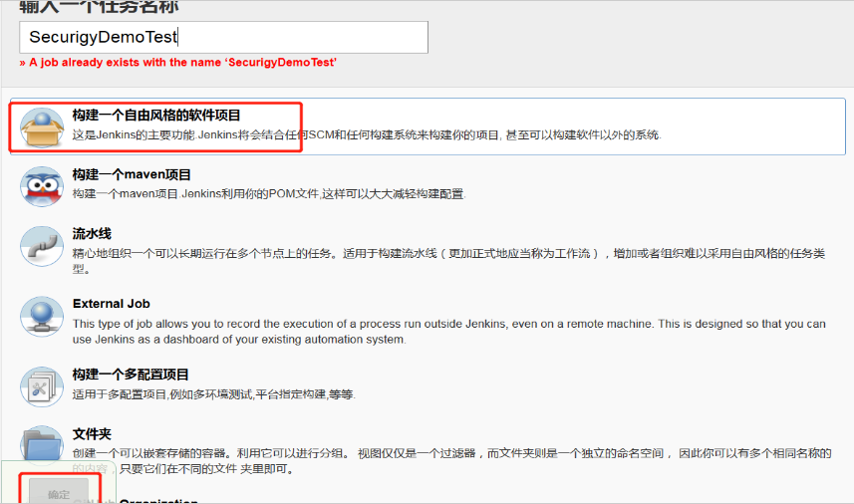The height and width of the screenshot is (504, 854).
Task: Click the folder description starting 创建一个可以嵌套存储的容器
Action: coord(452,461)
